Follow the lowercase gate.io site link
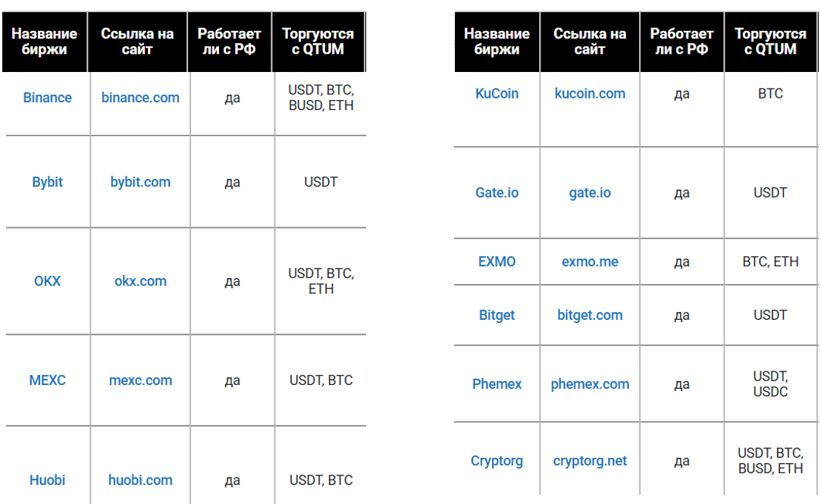821x504 pixels. [x=590, y=193]
